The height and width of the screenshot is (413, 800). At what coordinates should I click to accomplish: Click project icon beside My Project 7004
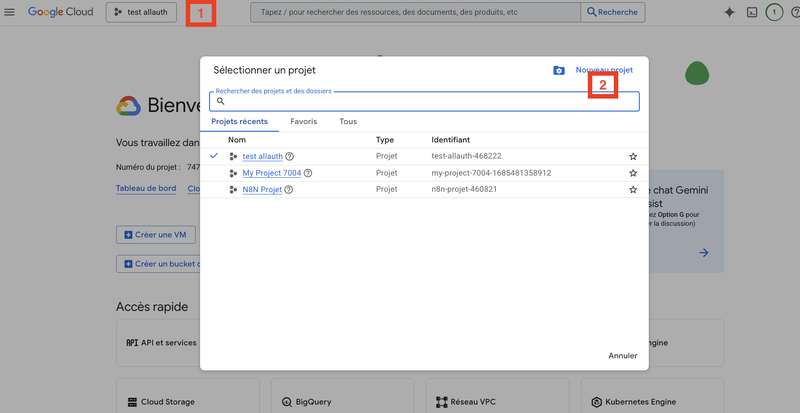[233, 173]
